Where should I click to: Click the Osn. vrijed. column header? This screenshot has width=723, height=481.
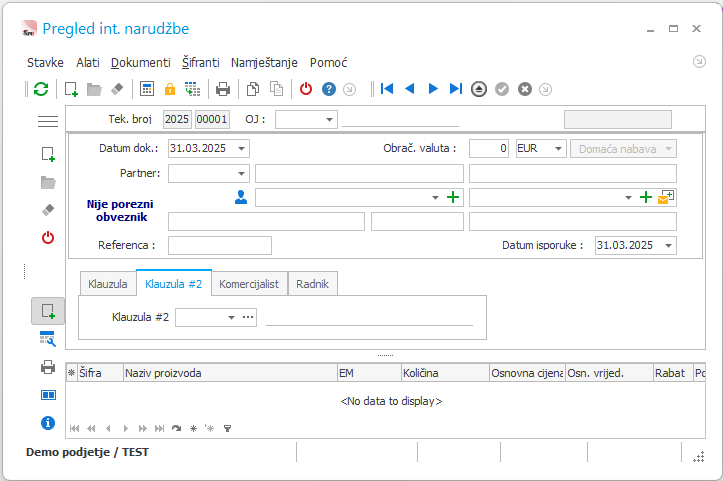tap(609, 373)
